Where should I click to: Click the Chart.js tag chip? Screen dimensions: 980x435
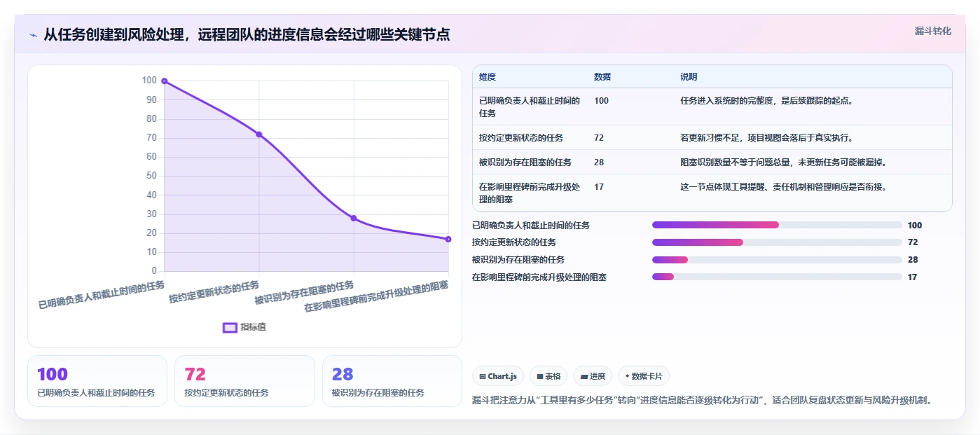click(498, 376)
